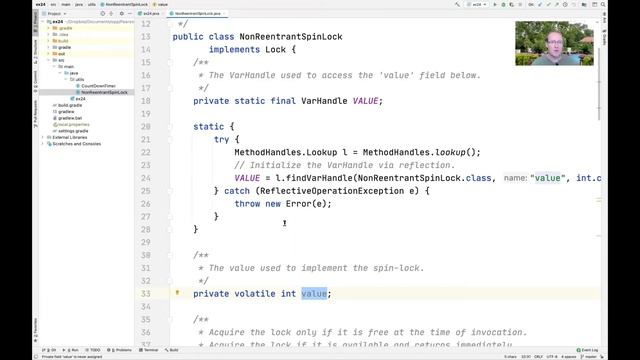Click Expand All icon in Project panel header
640x360 pixels.
click(111, 13)
